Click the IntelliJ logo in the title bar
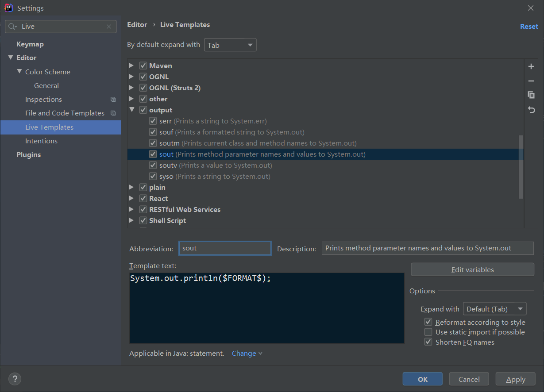Screen dimensions: 544x392 tap(8, 8)
